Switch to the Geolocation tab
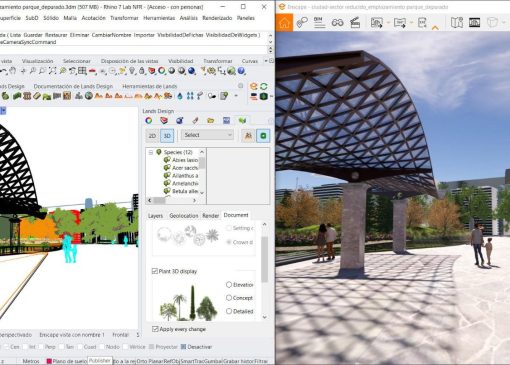Image resolution: width=510 pixels, height=365 pixels. (184, 216)
